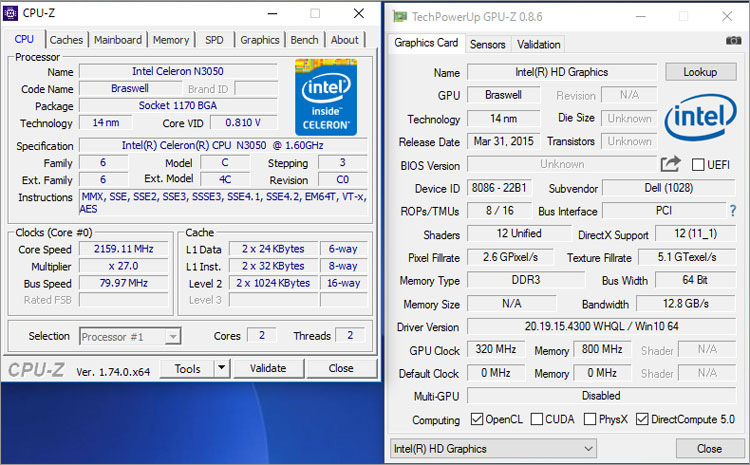
Task: Select the Graphics Card tab
Action: (x=426, y=43)
